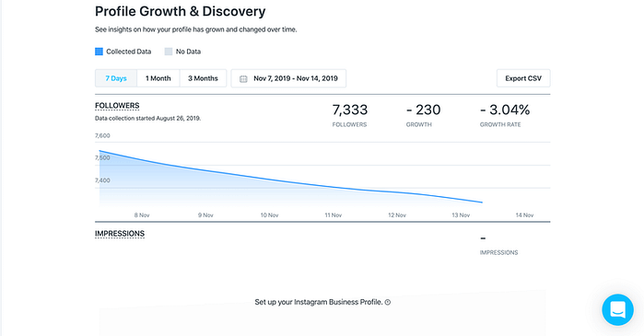Click the 7,600 y-axis label
Viewport: 644px width, 336px height.
[102, 136]
